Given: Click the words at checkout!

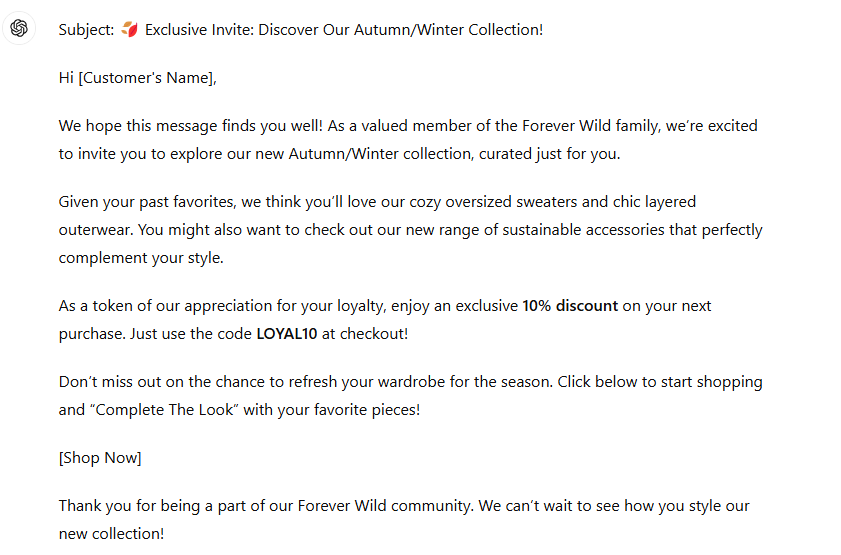Looking at the screenshot, I should point(365,334).
